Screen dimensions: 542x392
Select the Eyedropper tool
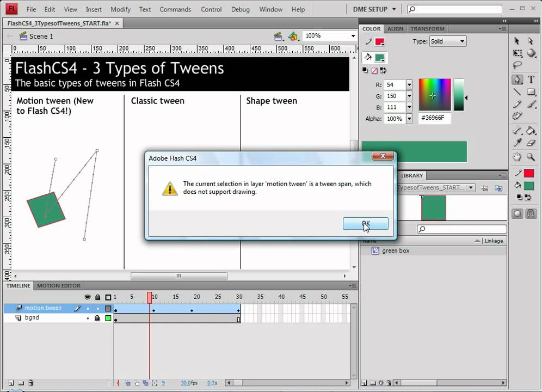tap(517, 143)
